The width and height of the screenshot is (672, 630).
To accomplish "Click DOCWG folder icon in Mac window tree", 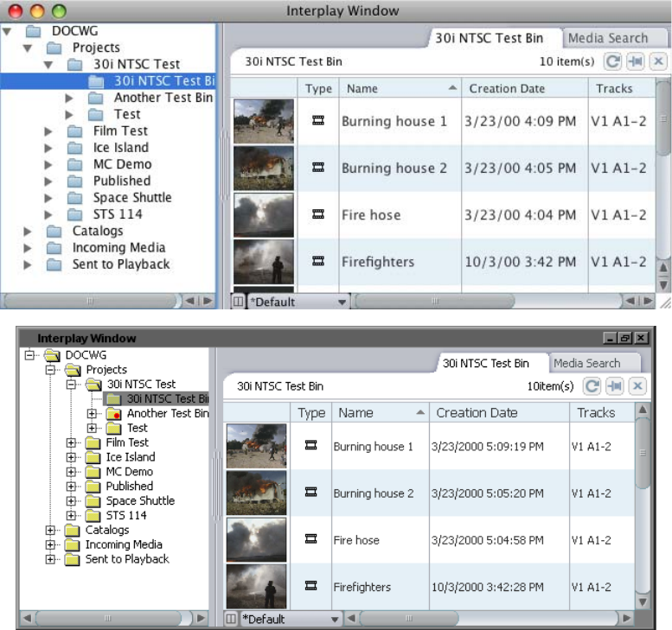I will pyautogui.click(x=34, y=31).
